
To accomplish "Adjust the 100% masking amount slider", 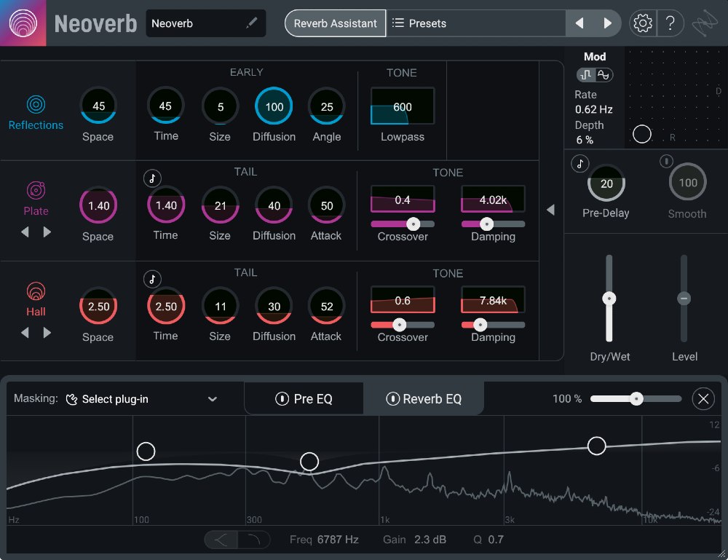I will point(636,398).
